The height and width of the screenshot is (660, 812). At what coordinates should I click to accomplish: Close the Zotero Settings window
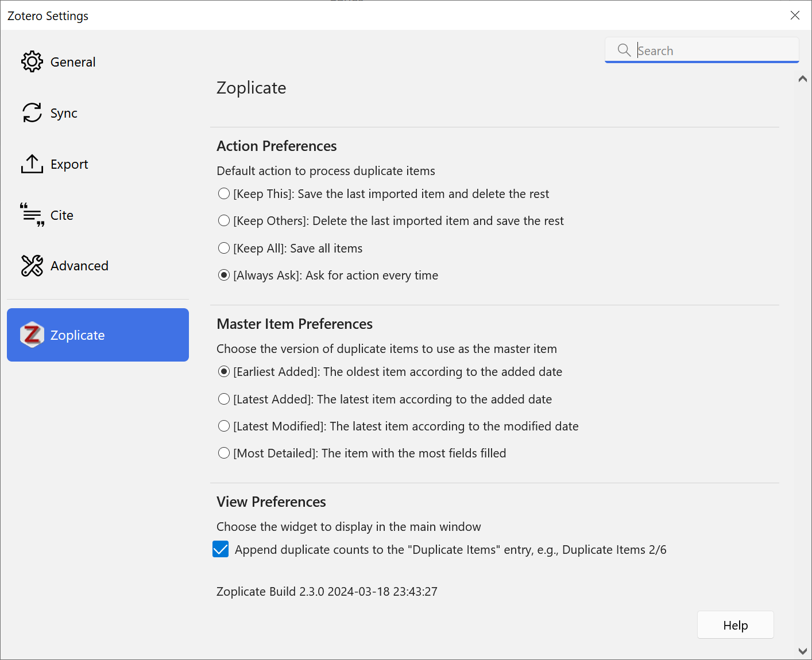point(795,15)
